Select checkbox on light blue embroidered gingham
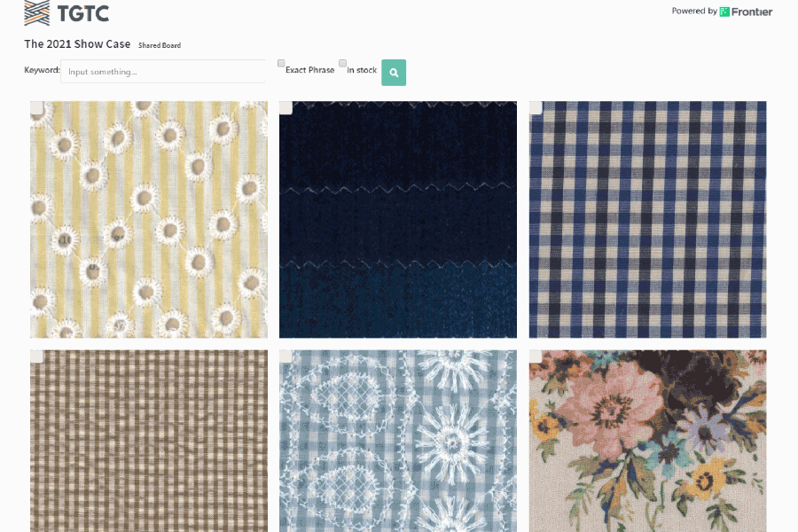Viewport: 798px width, 532px height. pyautogui.click(x=286, y=356)
